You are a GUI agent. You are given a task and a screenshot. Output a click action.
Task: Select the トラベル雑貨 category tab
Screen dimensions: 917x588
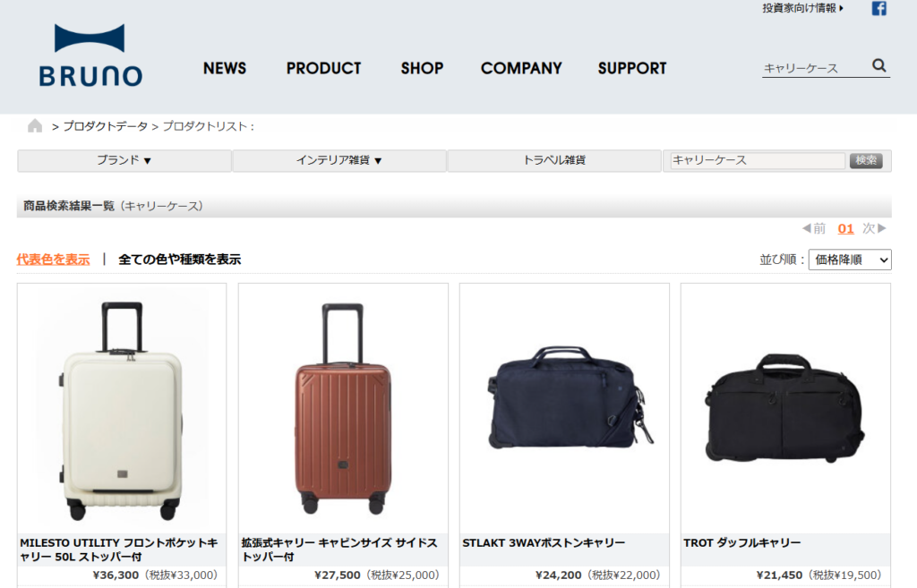(x=554, y=161)
